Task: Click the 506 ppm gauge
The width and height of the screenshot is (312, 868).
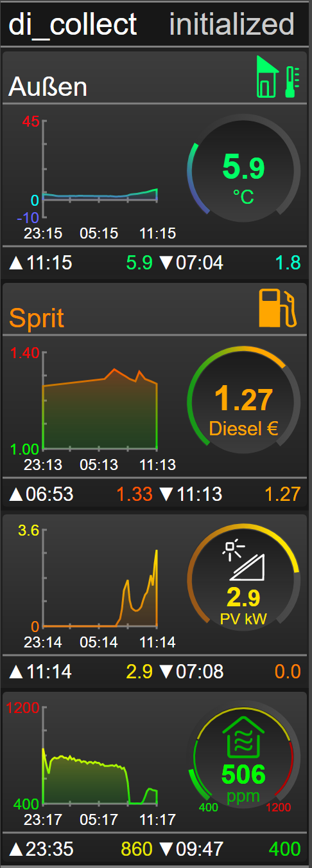Action: 243,758
